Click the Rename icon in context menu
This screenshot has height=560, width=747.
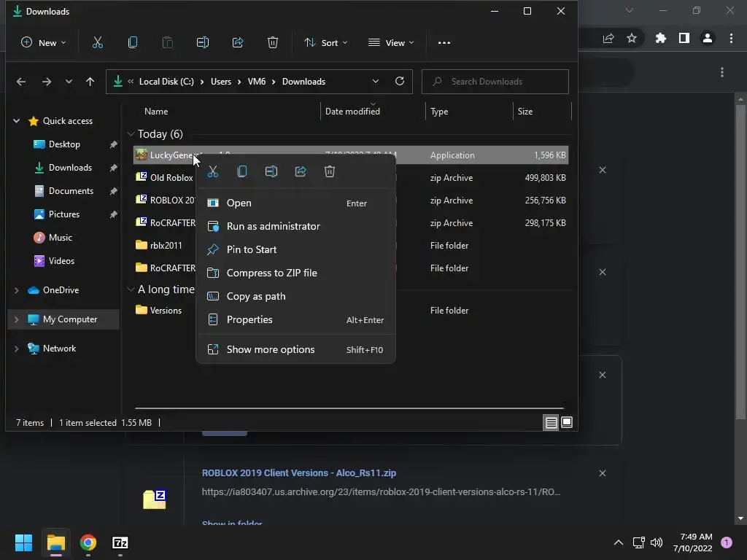click(x=271, y=171)
